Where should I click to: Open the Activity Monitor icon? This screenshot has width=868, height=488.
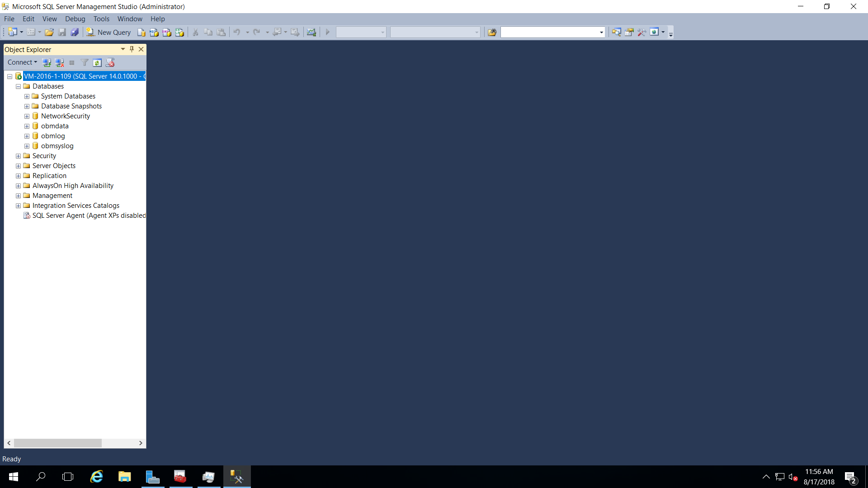[x=311, y=32]
